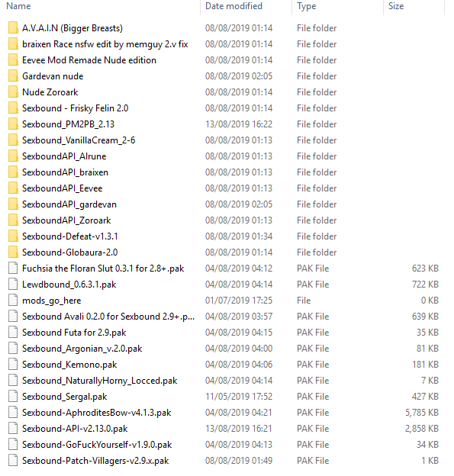Click the 5,785 KB size cell
This screenshot has width=454, height=476.
coord(422,413)
